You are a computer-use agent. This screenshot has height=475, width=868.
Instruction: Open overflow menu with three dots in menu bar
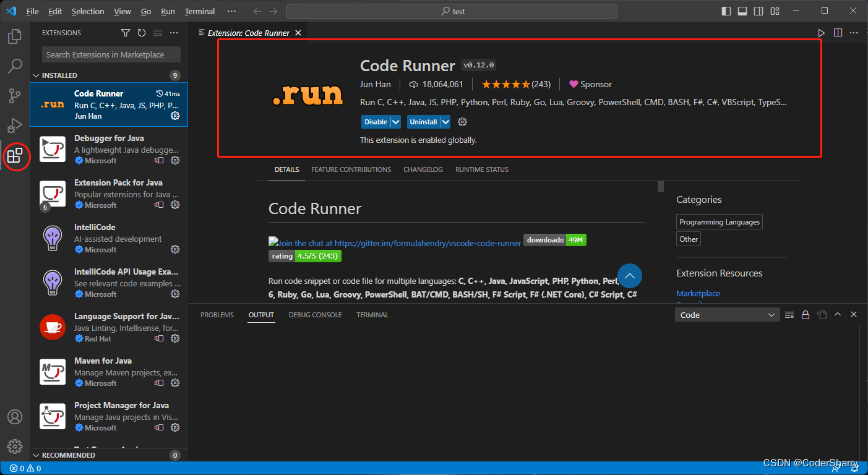[x=231, y=11]
